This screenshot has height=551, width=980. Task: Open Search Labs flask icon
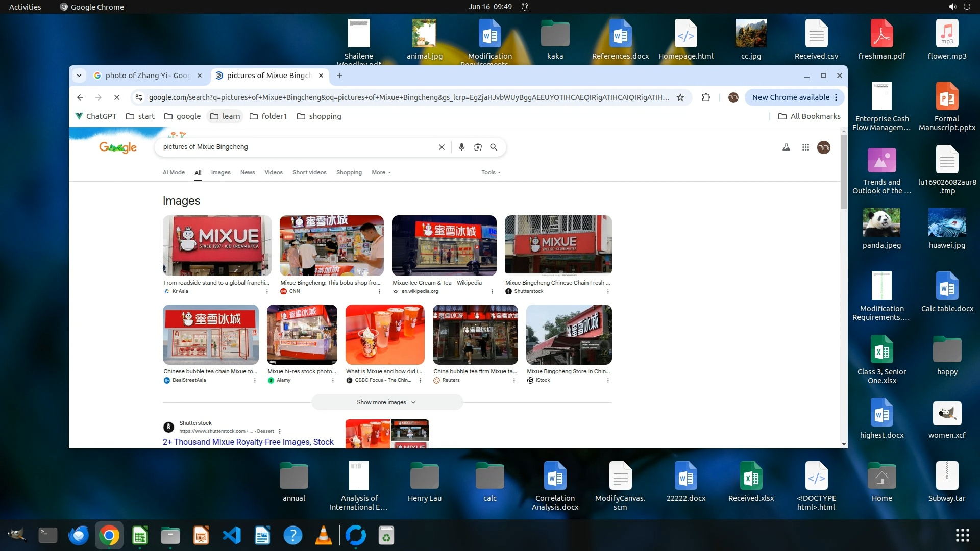pyautogui.click(x=786, y=147)
